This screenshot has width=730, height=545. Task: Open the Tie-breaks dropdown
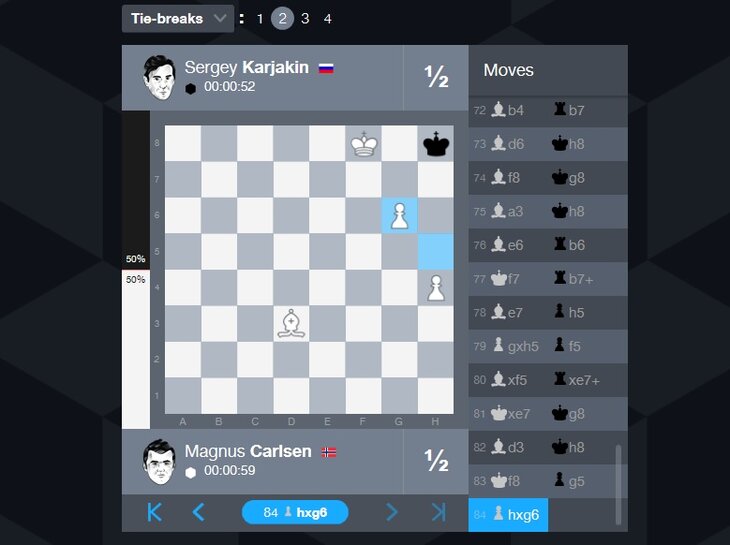[x=177, y=19]
